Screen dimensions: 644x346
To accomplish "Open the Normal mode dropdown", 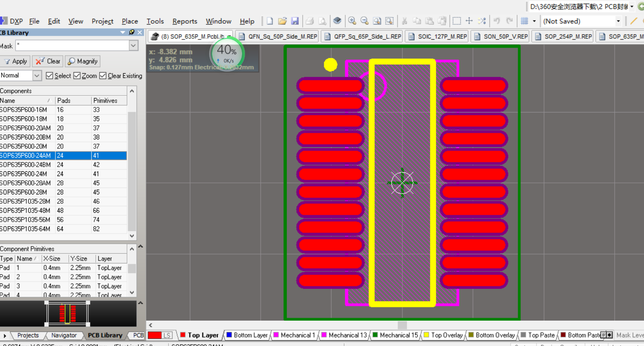I will [x=37, y=75].
